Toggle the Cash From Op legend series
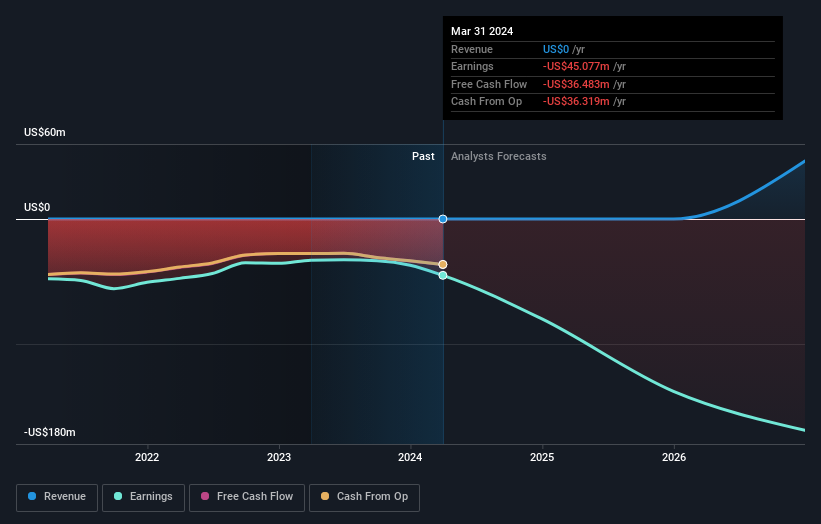821x524 pixels. (364, 497)
